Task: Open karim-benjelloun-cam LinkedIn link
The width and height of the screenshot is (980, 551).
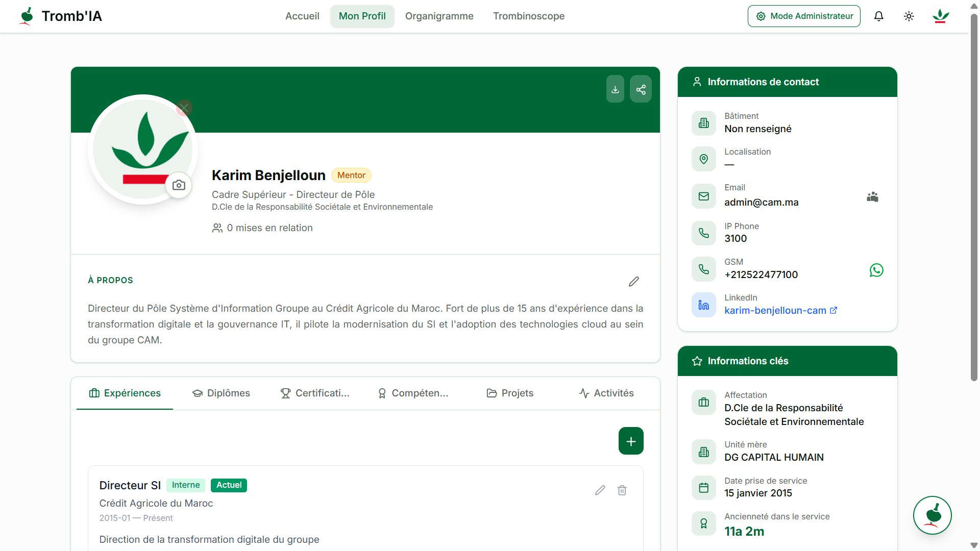Action: click(x=780, y=311)
